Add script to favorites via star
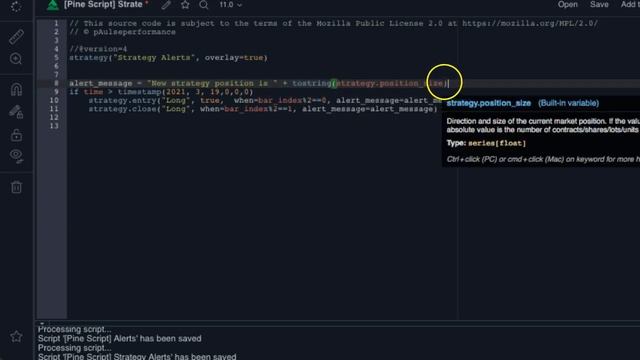The height and width of the screenshot is (360, 640). (x=185, y=5)
